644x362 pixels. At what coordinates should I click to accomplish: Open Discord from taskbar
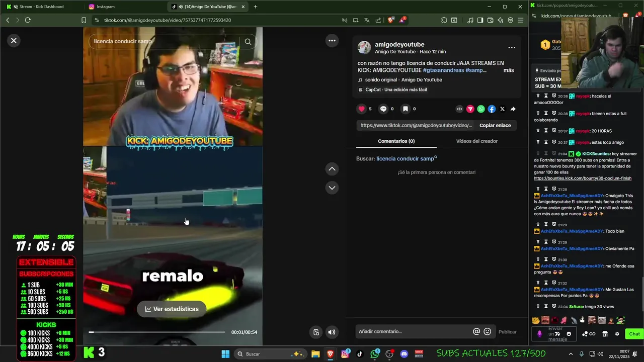404,354
